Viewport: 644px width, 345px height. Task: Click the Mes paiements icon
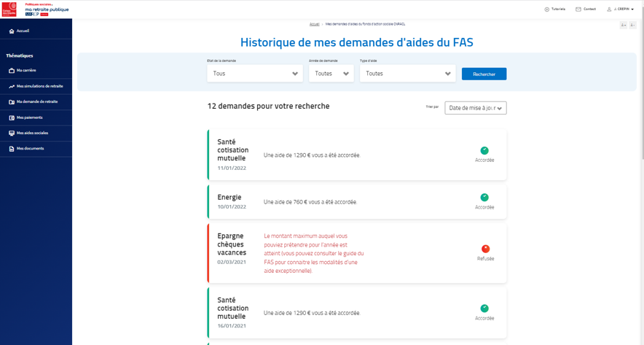click(12, 117)
